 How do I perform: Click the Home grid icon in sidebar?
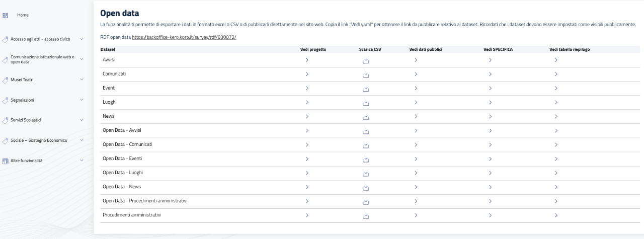tap(6, 15)
